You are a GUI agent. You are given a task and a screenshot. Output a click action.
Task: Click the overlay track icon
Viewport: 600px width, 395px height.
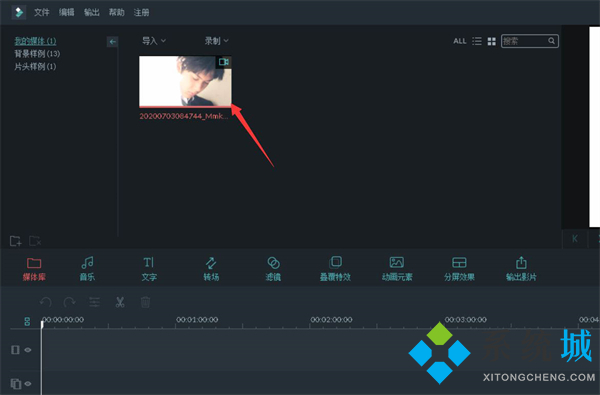coord(16,384)
